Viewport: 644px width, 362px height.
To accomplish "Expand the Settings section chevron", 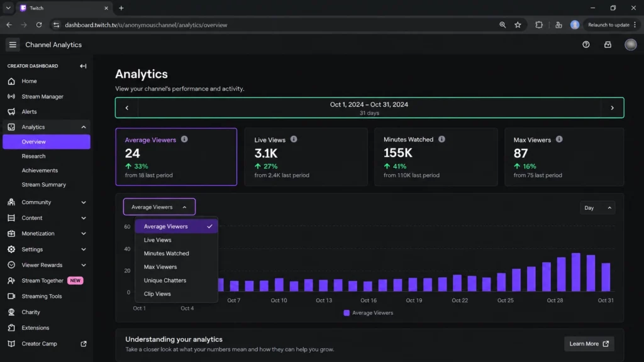I will click(84, 250).
